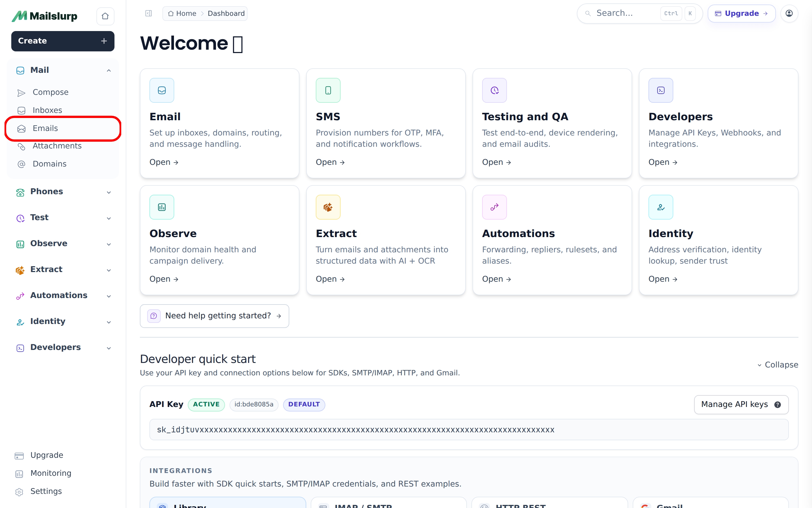This screenshot has height=508, width=812.
Task: Click the Extract sidebar icon
Action: pos(20,270)
